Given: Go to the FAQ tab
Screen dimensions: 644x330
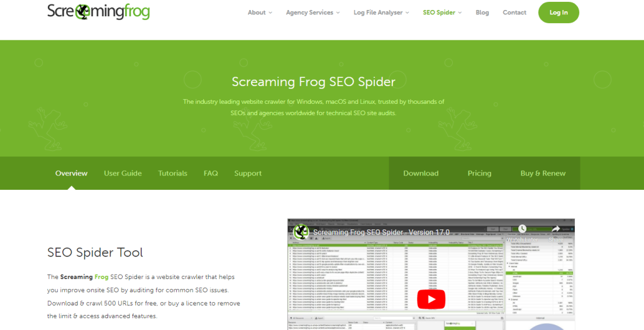Looking at the screenshot, I should (211, 173).
